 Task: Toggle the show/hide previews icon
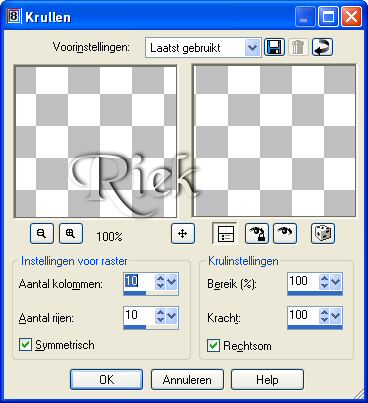pos(225,234)
